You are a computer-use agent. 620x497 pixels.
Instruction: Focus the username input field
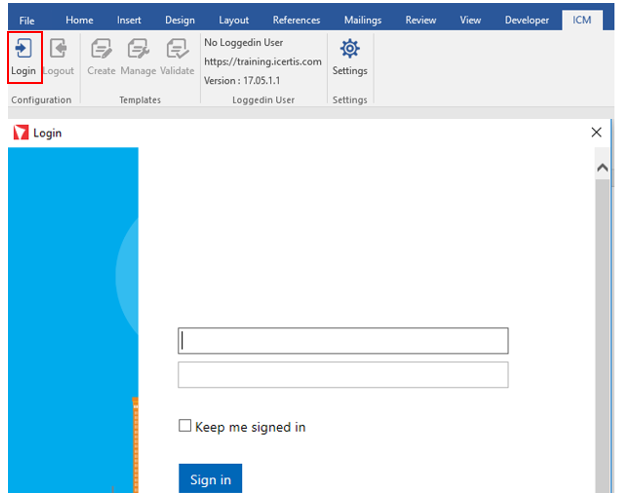pos(343,341)
